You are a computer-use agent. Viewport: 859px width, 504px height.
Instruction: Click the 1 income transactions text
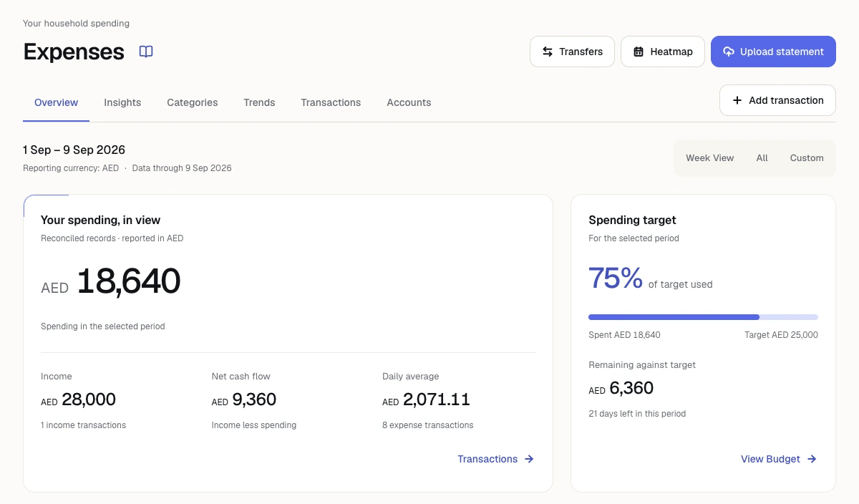click(x=83, y=425)
